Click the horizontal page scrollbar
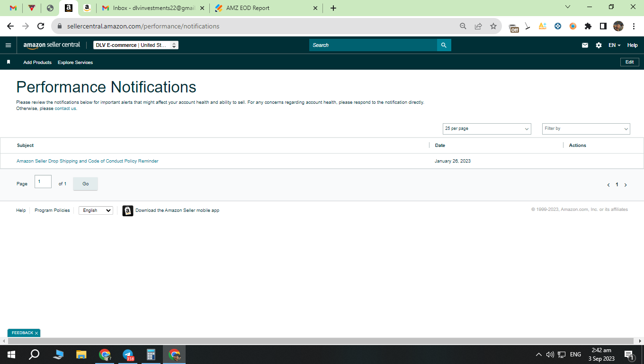 321,341
